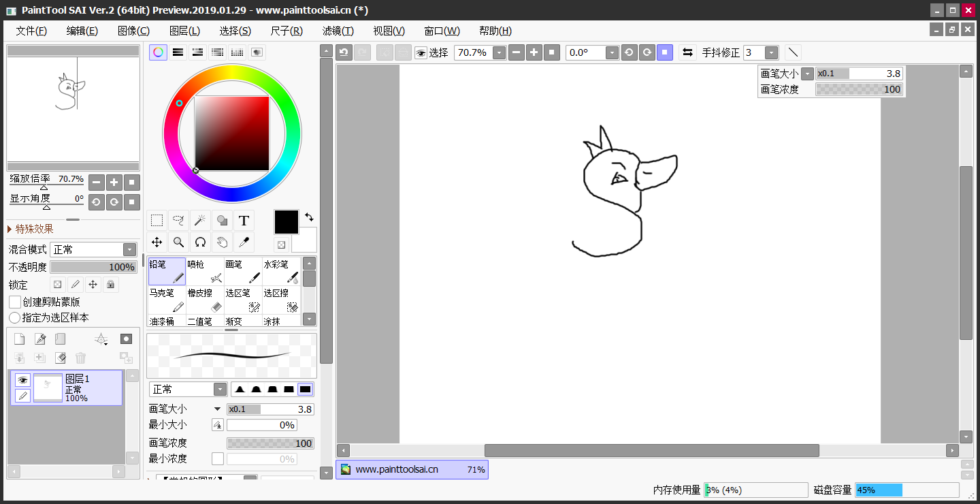Choose the 选区擦 selection eraser
Viewport: 980px width, 504px height.
tap(281, 300)
